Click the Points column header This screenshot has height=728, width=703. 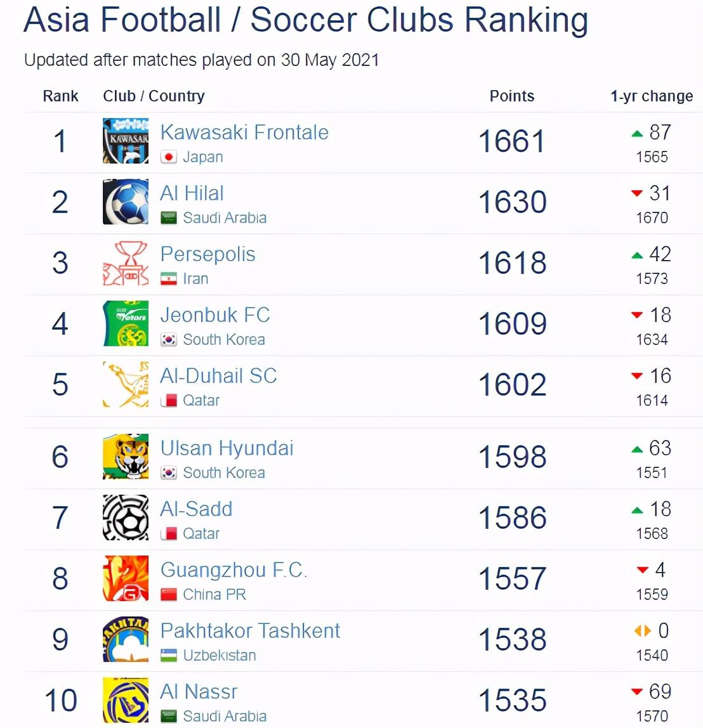[x=511, y=96]
